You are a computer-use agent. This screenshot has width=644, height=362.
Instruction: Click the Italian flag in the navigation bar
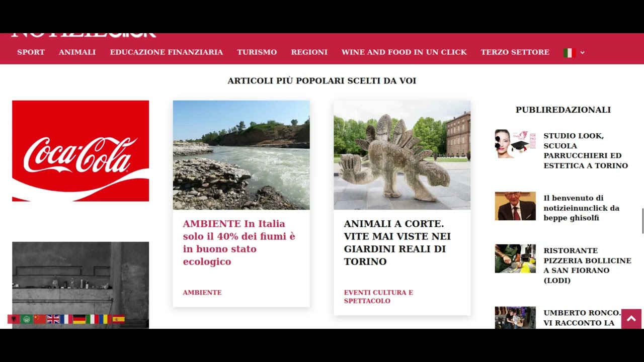(x=570, y=53)
